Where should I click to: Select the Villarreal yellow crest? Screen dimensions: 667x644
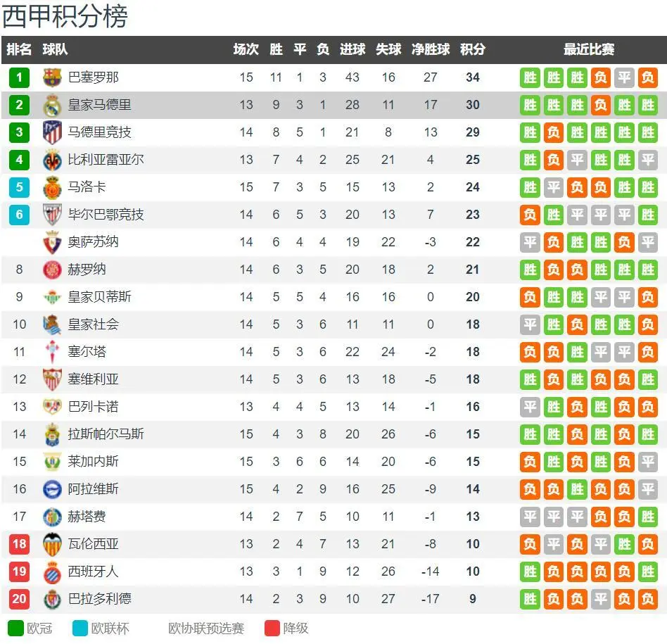[52, 160]
